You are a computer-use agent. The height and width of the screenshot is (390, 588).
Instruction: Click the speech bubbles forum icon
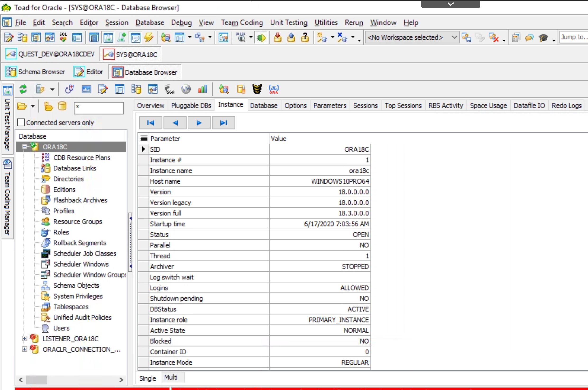529,38
